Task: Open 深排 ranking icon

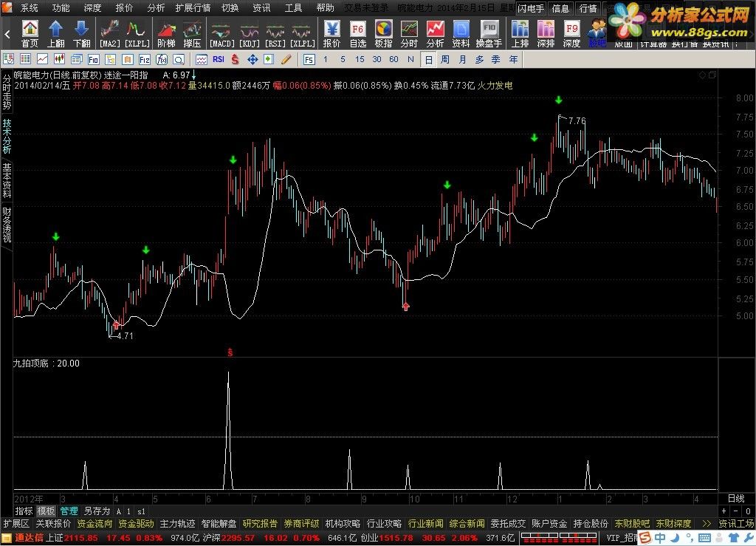Action: pyautogui.click(x=546, y=33)
